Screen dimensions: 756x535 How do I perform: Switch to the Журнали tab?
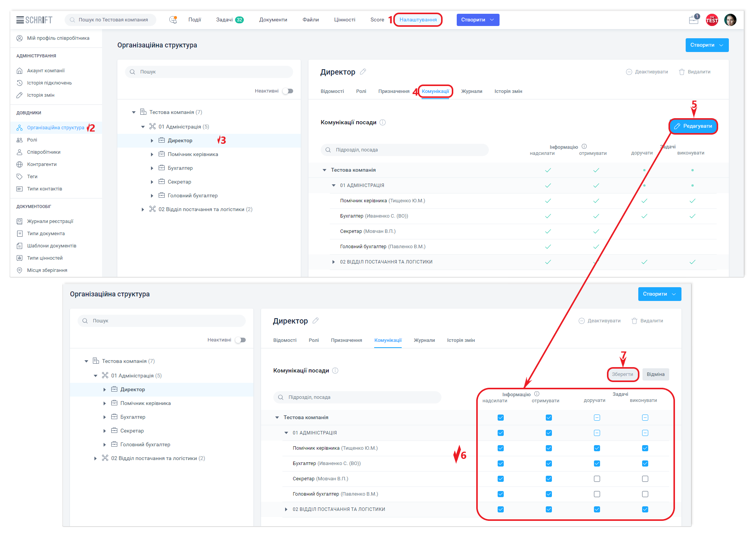pyautogui.click(x=472, y=91)
